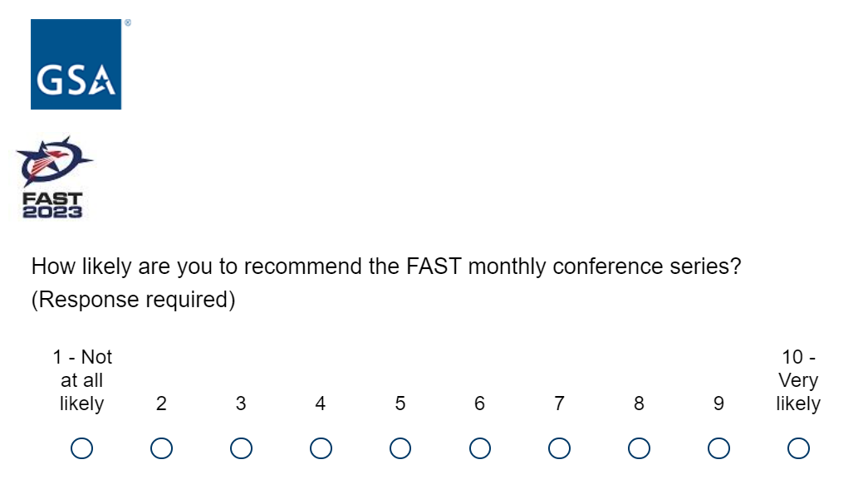Screen dimensions: 868x489
Task: Click the number 3 scale label
Action: click(x=241, y=403)
